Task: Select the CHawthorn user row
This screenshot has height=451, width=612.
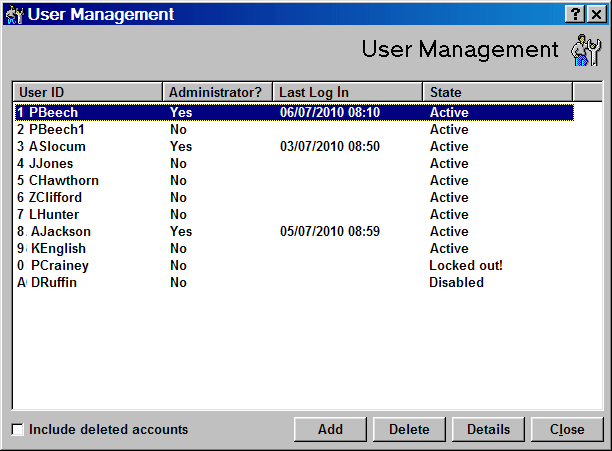Action: (294, 180)
